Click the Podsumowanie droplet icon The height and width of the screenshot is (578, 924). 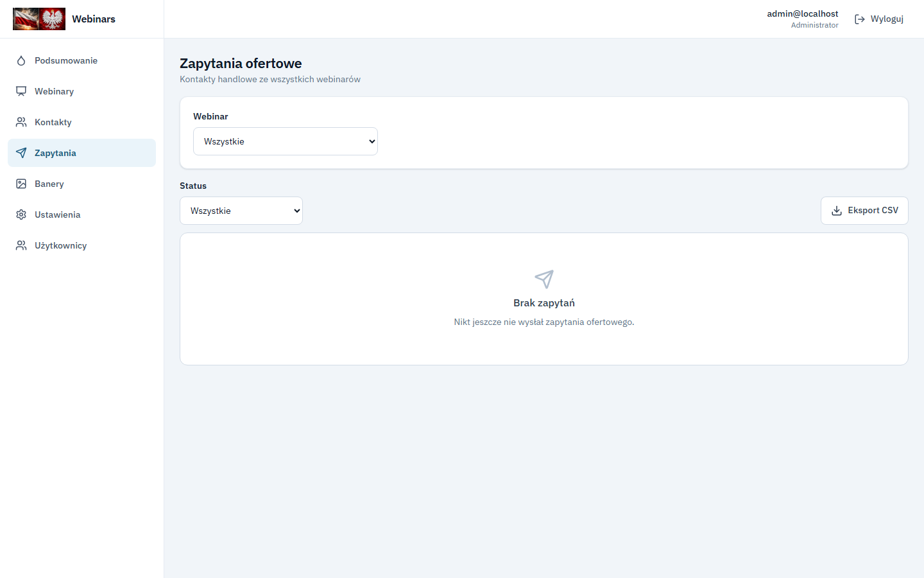click(21, 60)
